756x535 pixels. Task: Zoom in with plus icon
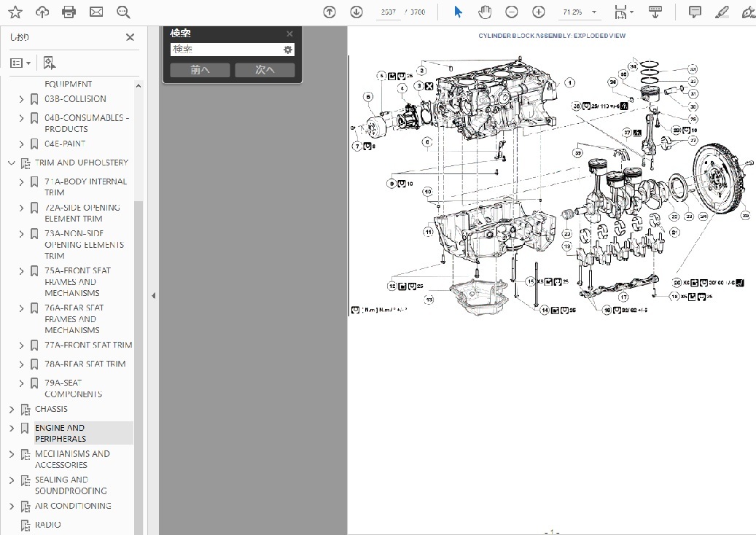pos(539,12)
